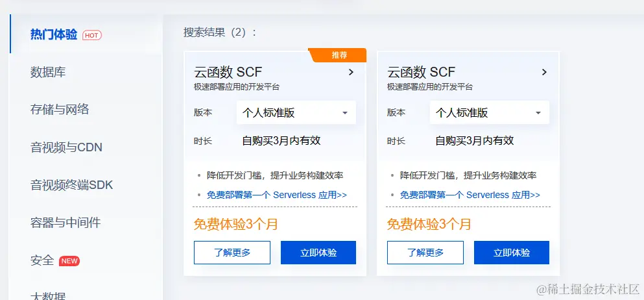Click 了解更多 on the second card
This screenshot has height=300, width=644.
point(425,253)
